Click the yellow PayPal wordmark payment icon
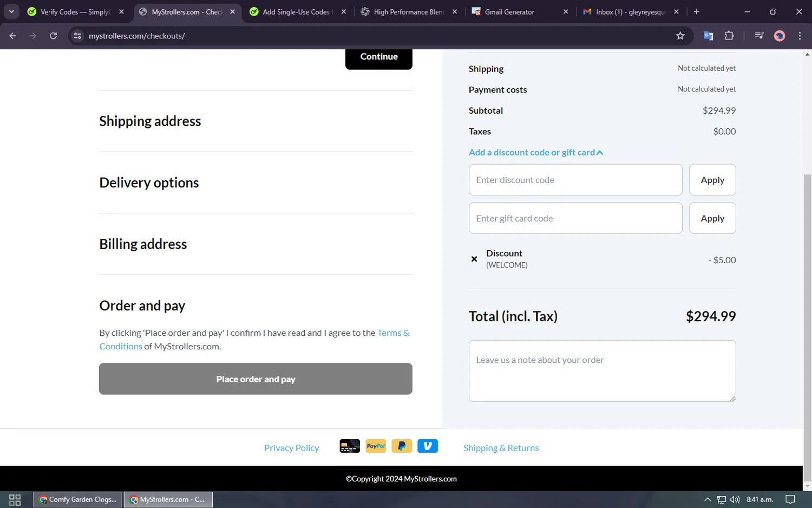The height and width of the screenshot is (508, 812). tap(376, 446)
